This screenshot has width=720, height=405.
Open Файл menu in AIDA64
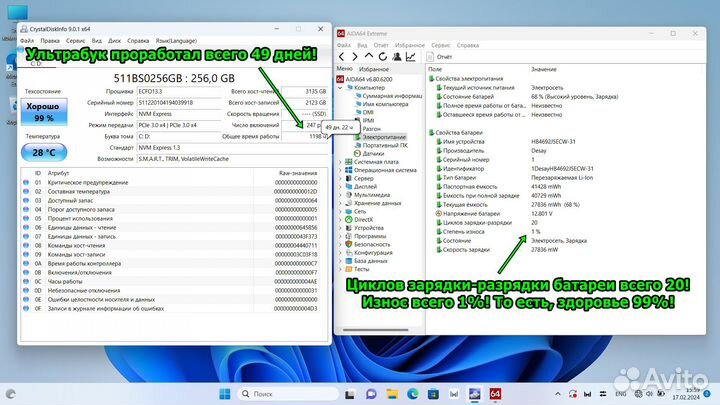[x=343, y=45]
